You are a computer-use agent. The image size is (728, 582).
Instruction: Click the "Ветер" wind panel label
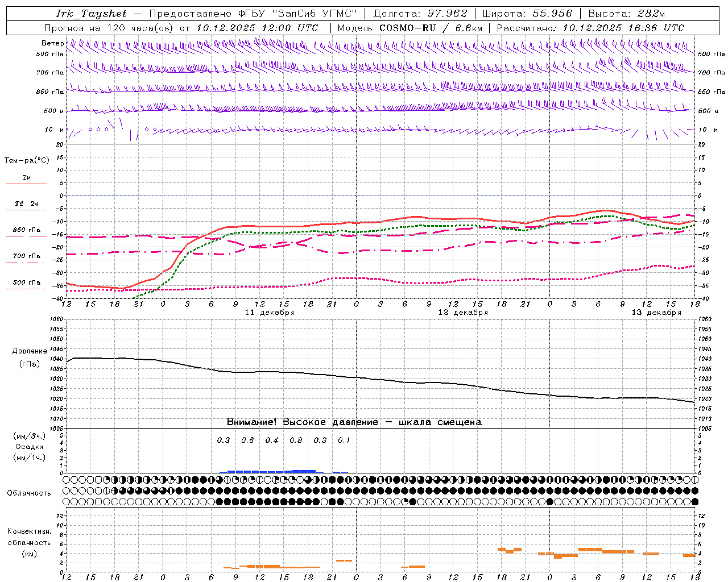pos(52,43)
